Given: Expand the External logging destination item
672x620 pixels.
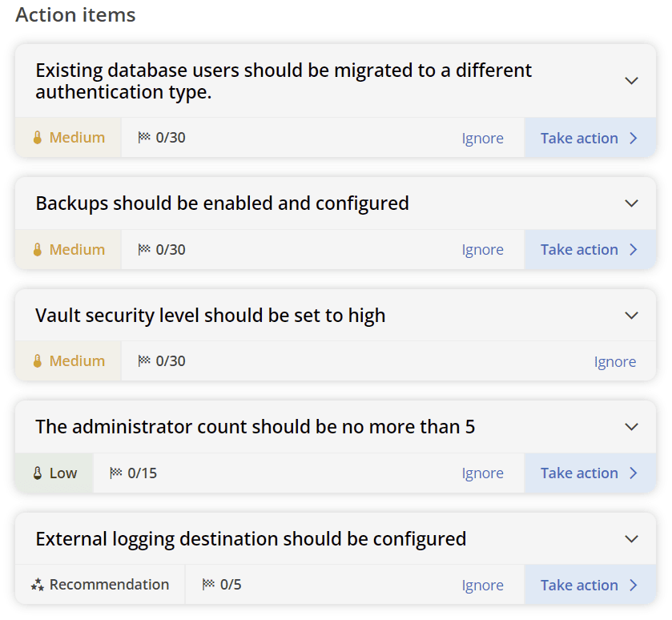Looking at the screenshot, I should coord(631,539).
